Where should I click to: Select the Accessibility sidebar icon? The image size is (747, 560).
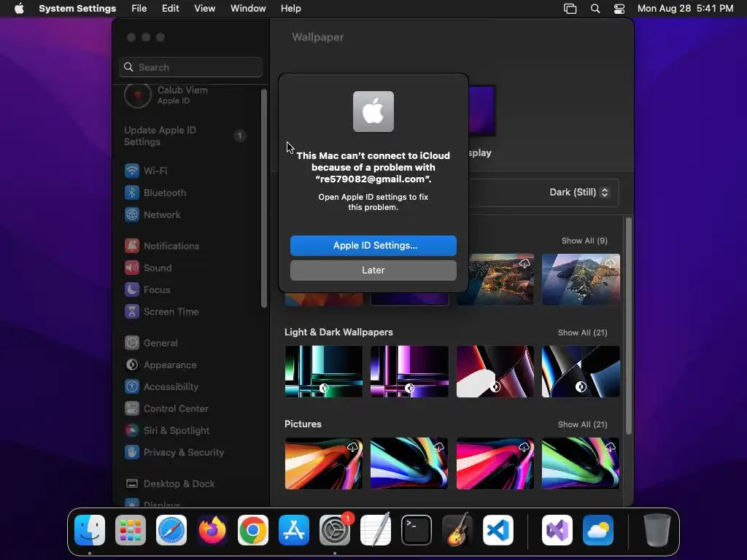132,386
